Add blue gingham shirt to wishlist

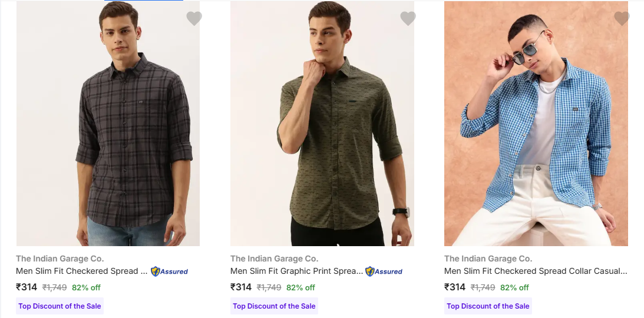[x=622, y=18]
